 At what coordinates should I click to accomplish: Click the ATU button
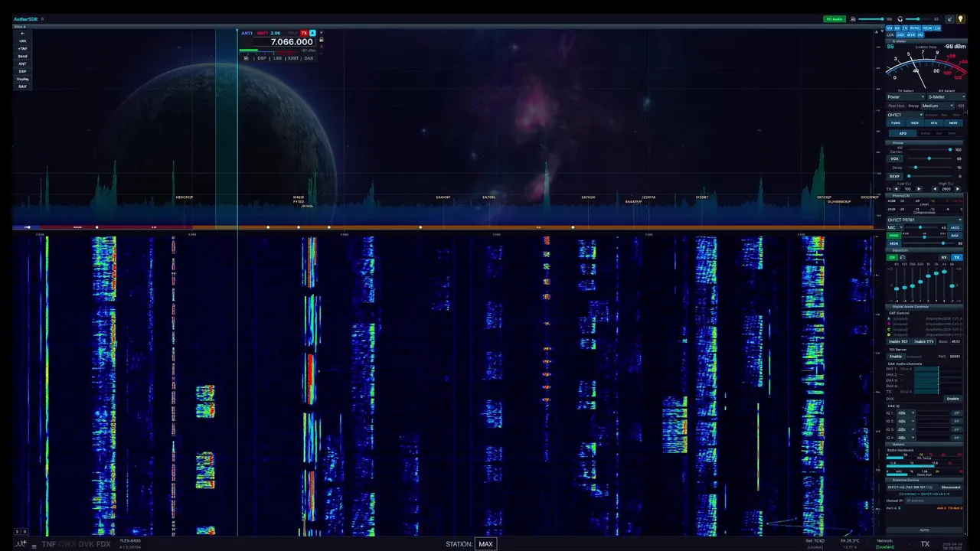[x=934, y=123]
